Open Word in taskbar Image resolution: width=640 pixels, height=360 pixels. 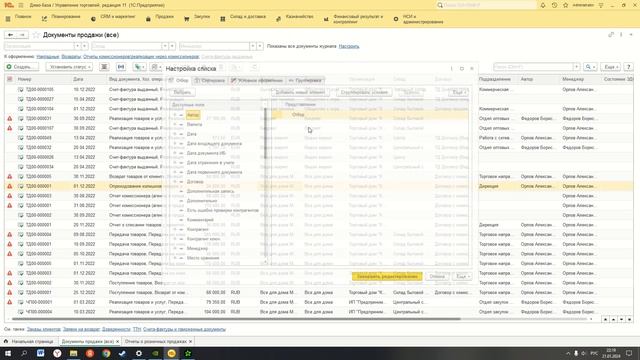(x=40, y=353)
